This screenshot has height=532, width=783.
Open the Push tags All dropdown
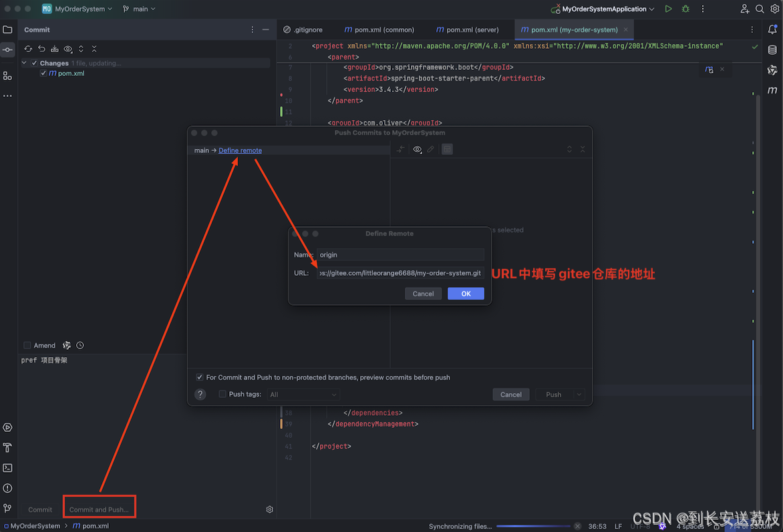coord(303,394)
